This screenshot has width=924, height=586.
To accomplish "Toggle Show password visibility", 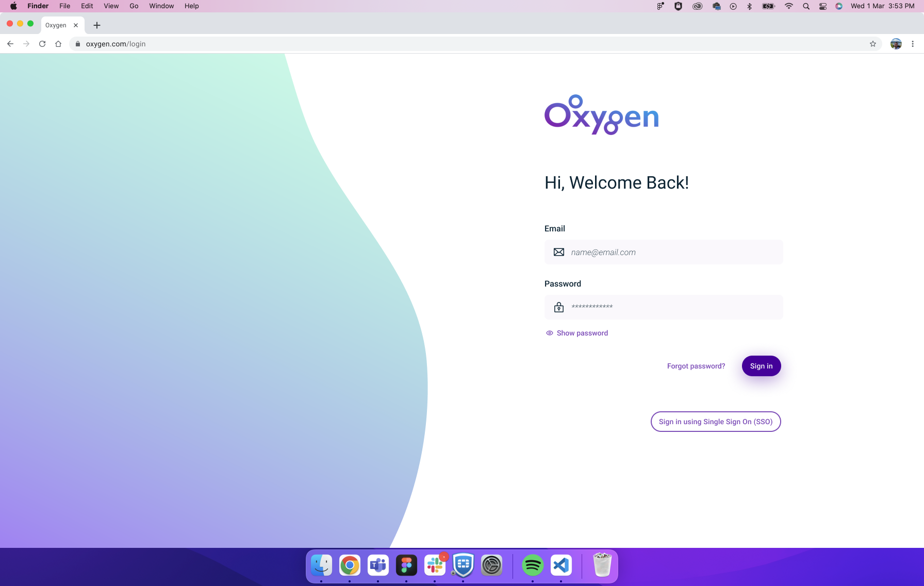I will (577, 333).
